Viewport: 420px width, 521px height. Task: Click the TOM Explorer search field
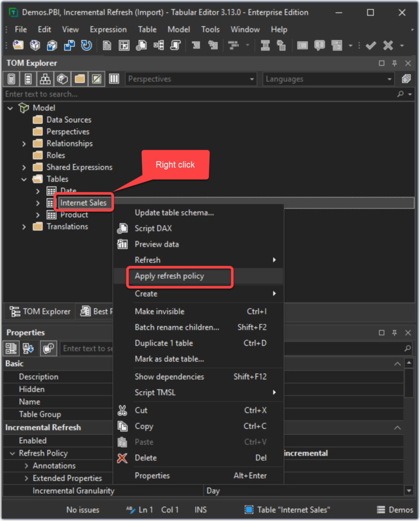pyautogui.click(x=102, y=94)
